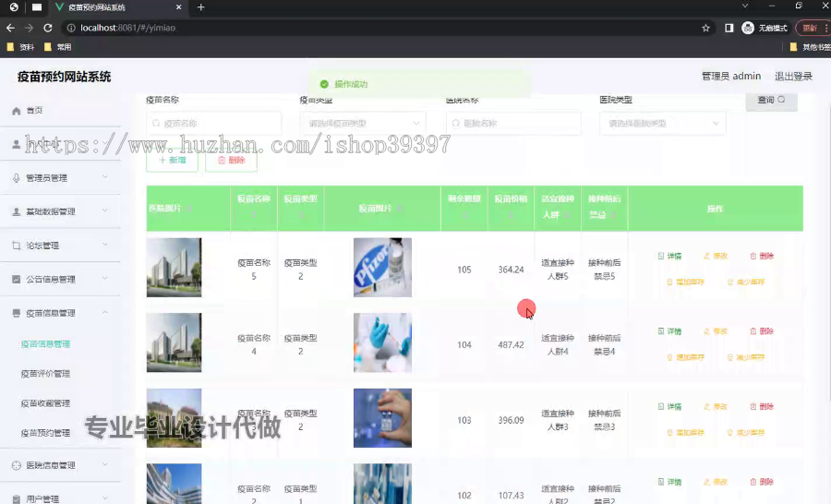Select 疫苗信息管理 submenu item
The width and height of the screenshot is (831, 504).
[45, 344]
